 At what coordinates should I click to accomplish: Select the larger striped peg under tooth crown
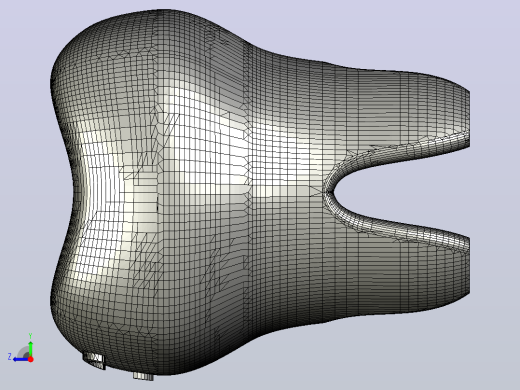[x=94, y=361]
